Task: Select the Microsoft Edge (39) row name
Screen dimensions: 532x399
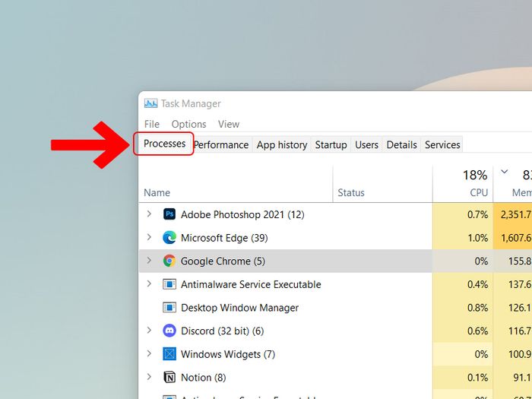Action: pos(224,238)
